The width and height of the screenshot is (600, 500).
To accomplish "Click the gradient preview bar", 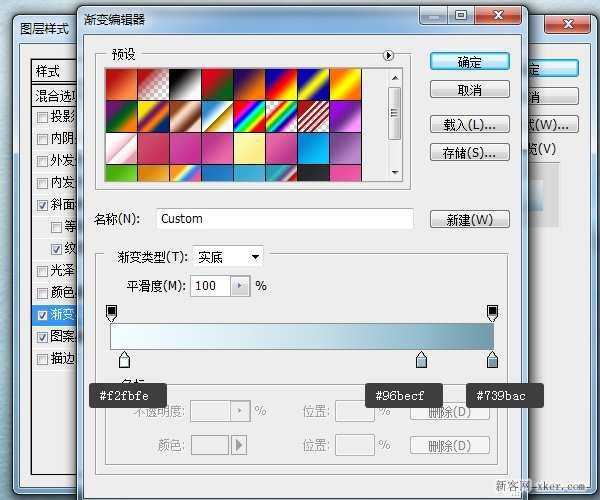I will pos(302,336).
